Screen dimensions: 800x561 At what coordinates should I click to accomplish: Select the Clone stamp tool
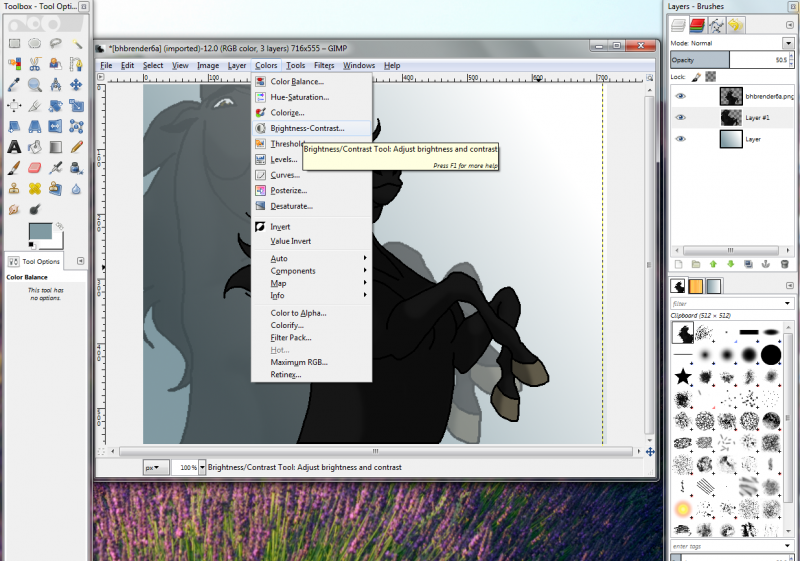[x=14, y=189]
